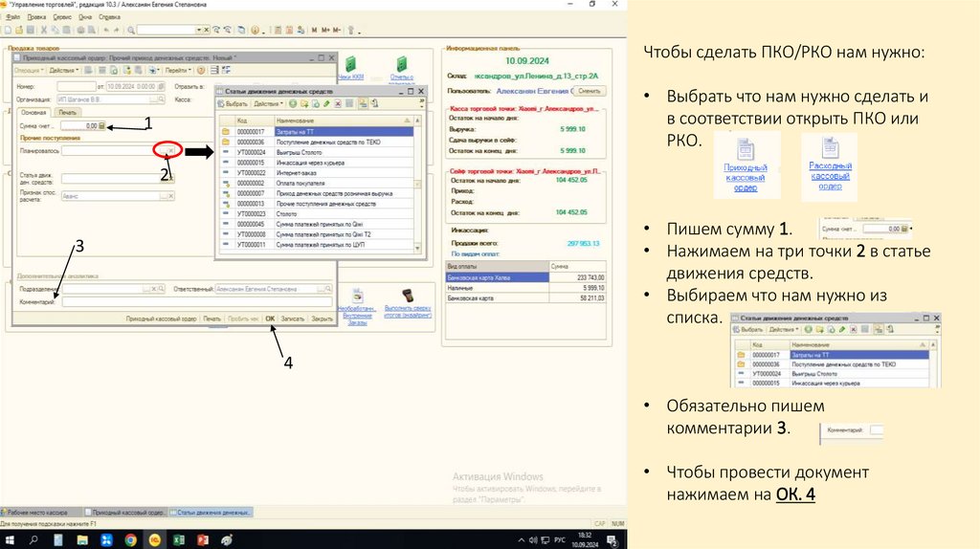Open the Действия dropdown in Статьи движения window

[x=267, y=103]
